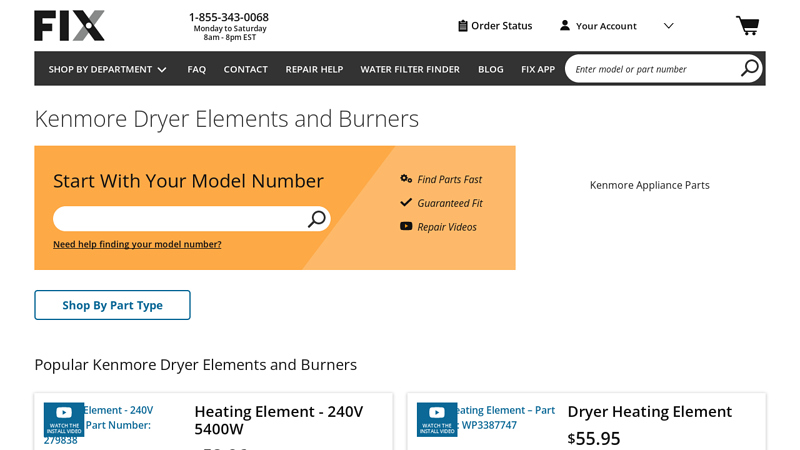Open the Heating Element - 240V 5400W title
Screen dimensions: 800x450
279,420
